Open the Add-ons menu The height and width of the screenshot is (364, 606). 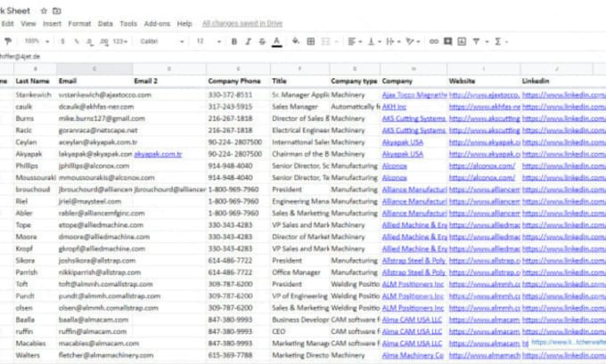point(157,24)
